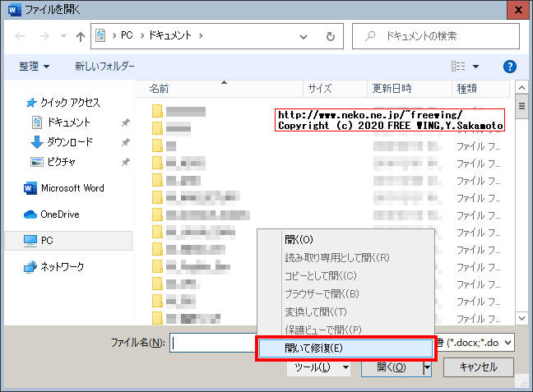Open the 整理 menu
Viewport: 533px width, 392px height.
point(34,67)
